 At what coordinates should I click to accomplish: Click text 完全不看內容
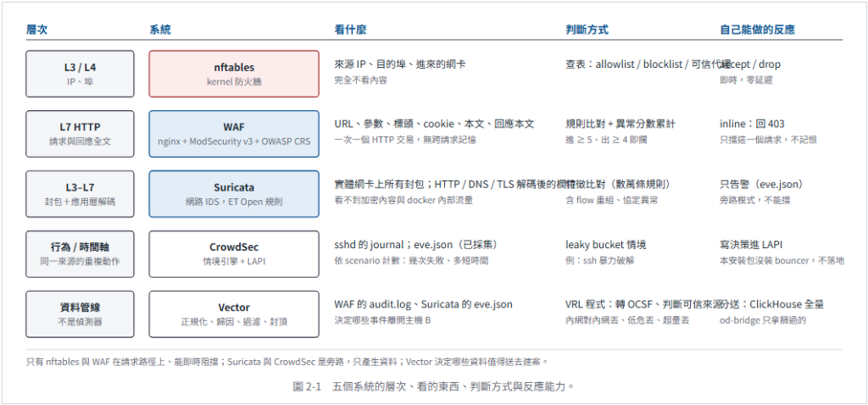tap(360, 80)
